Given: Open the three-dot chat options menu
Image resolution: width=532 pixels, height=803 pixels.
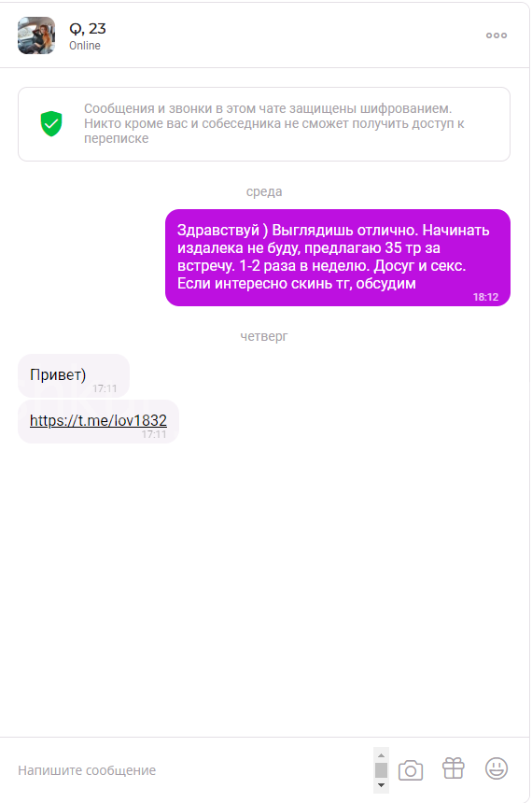Looking at the screenshot, I should [x=497, y=35].
